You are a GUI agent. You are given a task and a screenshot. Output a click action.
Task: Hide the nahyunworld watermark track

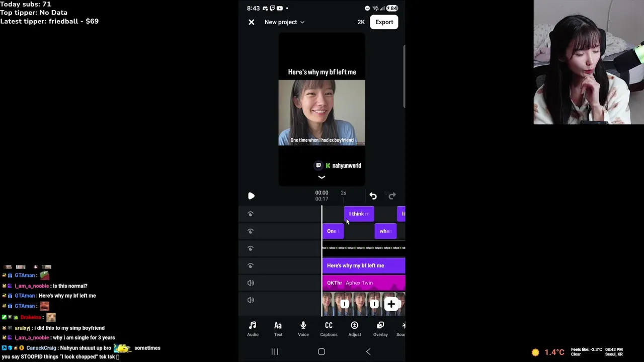click(x=251, y=248)
